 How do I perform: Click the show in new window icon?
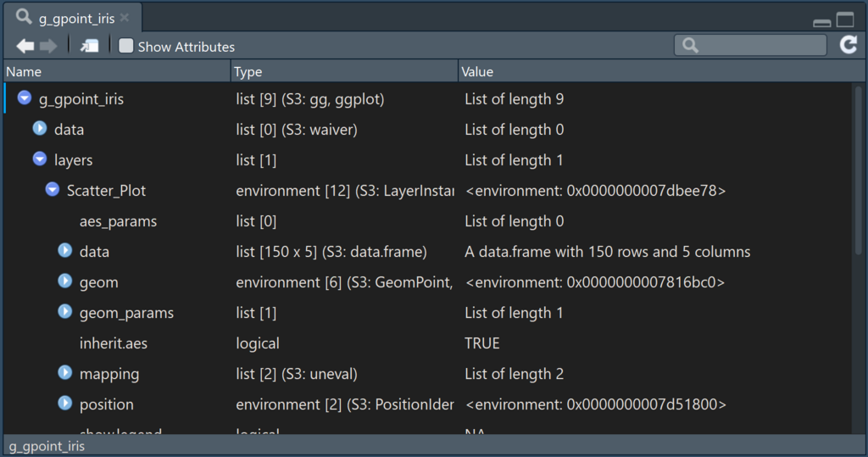89,46
